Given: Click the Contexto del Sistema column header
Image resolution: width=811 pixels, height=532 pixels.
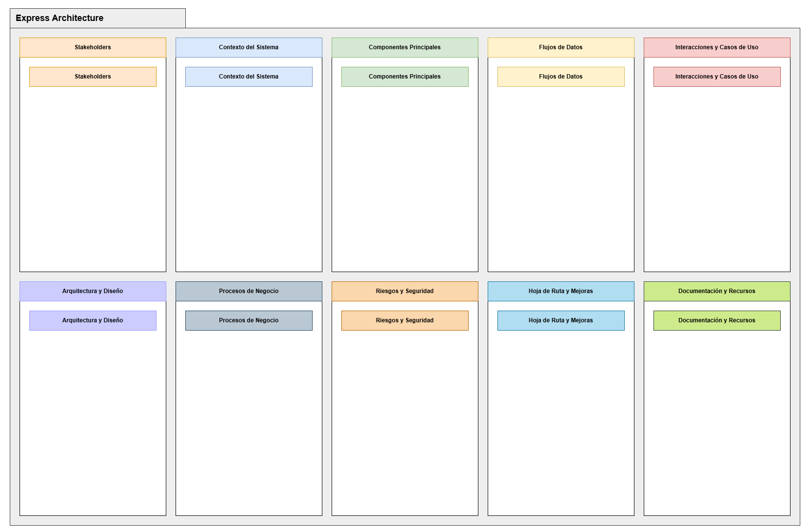Looking at the screenshot, I should coord(249,47).
